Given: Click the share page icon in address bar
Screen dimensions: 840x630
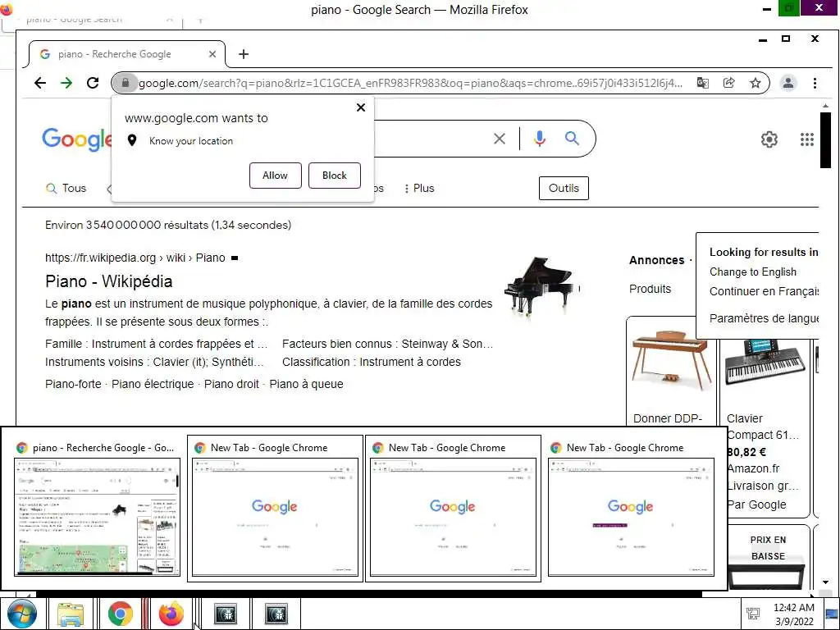Looking at the screenshot, I should tap(728, 83).
